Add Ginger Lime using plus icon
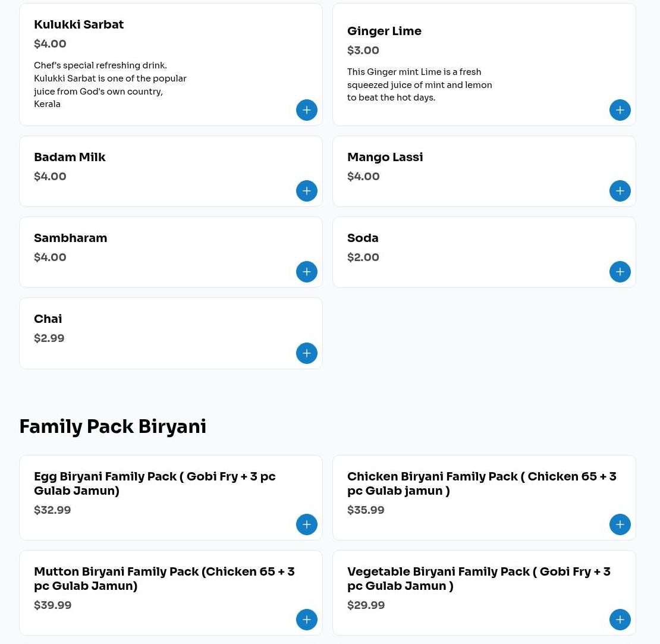Screen dimensions: 660x644 [620, 110]
